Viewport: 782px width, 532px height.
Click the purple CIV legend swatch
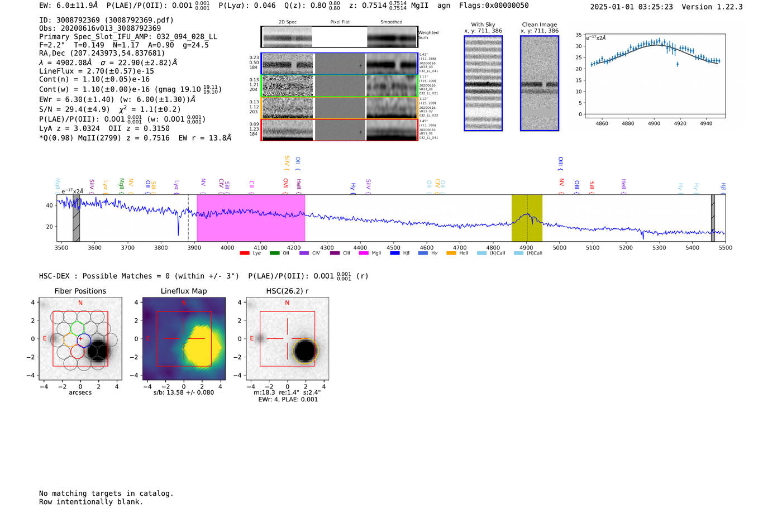pos(304,253)
